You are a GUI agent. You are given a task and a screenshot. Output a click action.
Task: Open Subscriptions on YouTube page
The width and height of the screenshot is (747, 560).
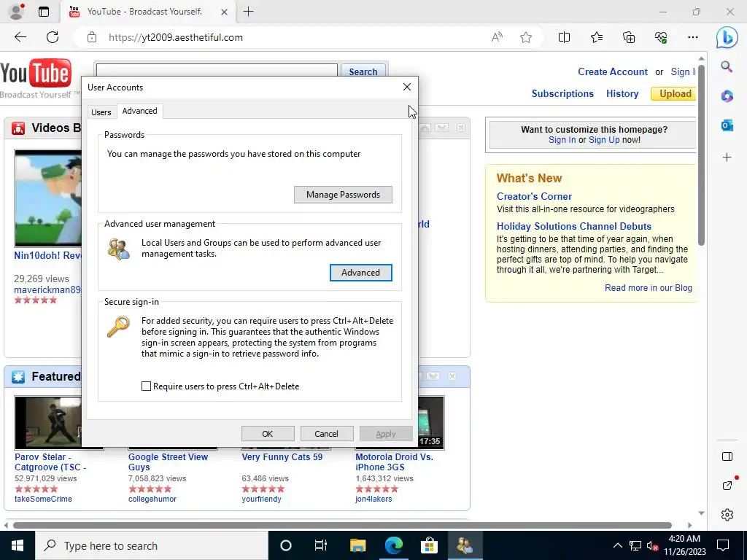tap(562, 94)
